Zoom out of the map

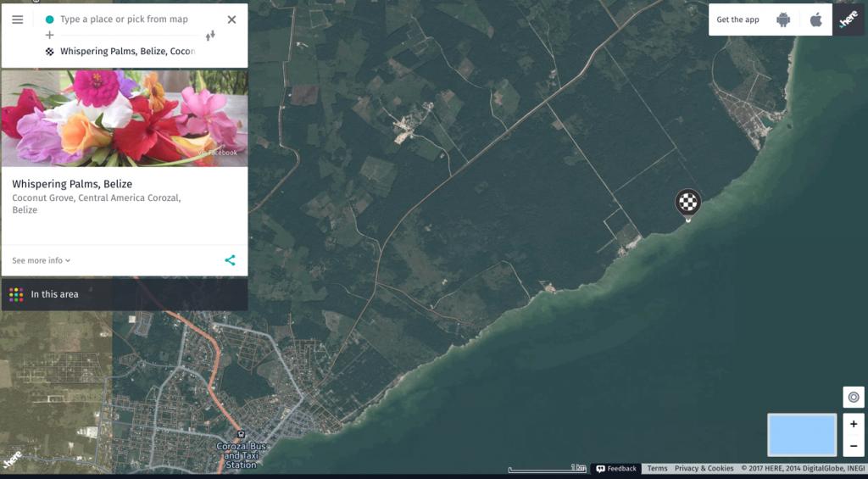coord(853,446)
